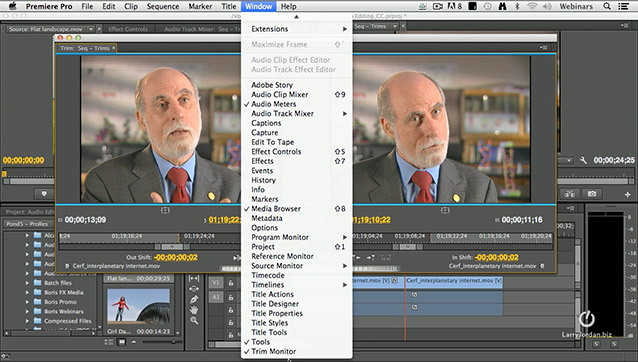Click the binoculars button left of camera icon
638x362 pixels.
click(570, 194)
